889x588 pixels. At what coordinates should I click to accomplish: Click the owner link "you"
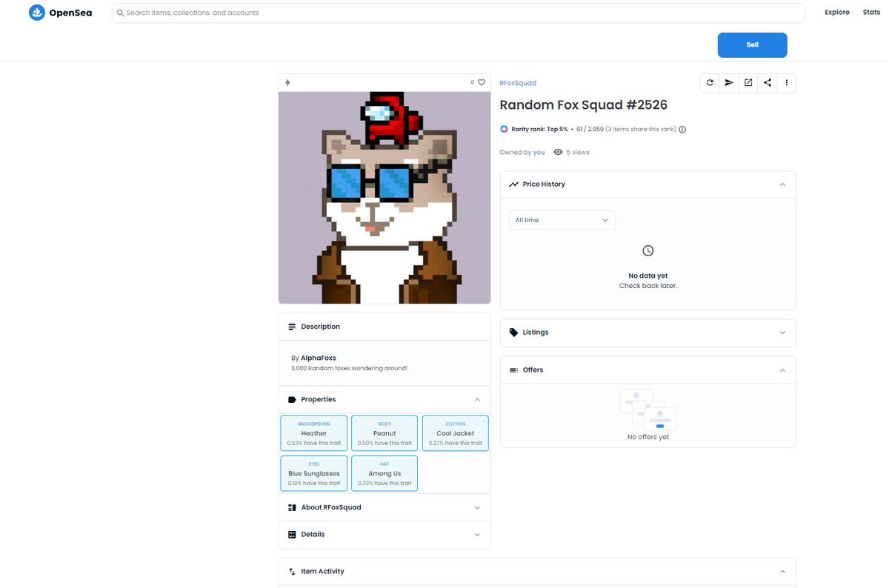(539, 152)
